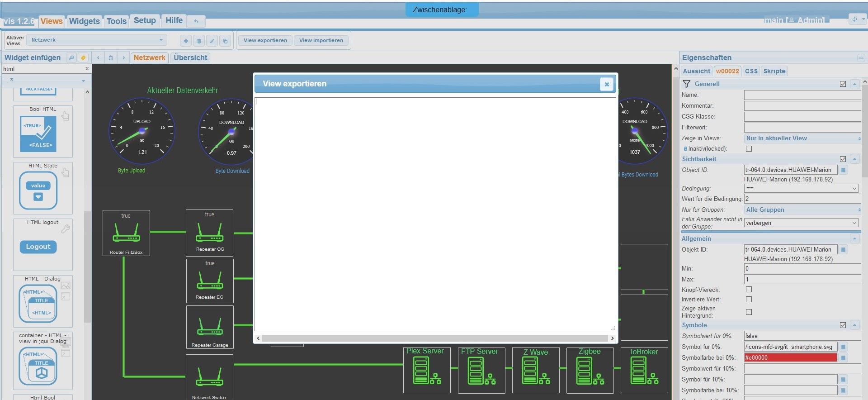Image resolution: width=868 pixels, height=400 pixels.
Task: Go to the next view tab arrow
Action: click(x=124, y=57)
